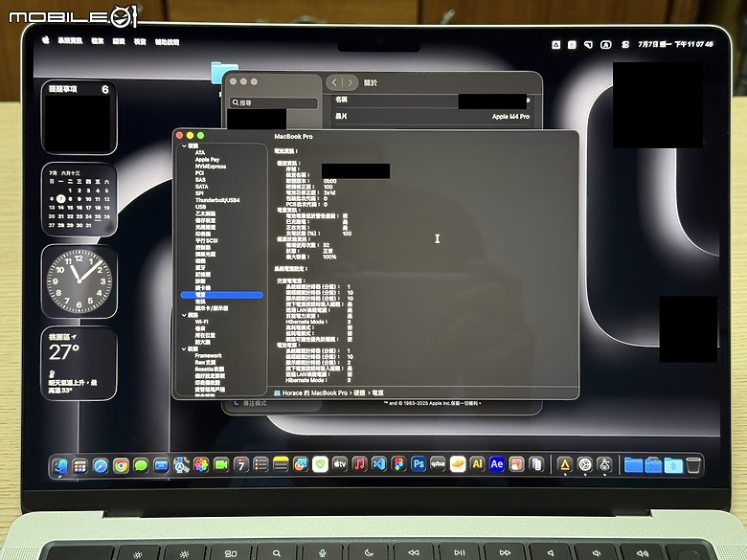Select USB in the sidebar

point(200,207)
